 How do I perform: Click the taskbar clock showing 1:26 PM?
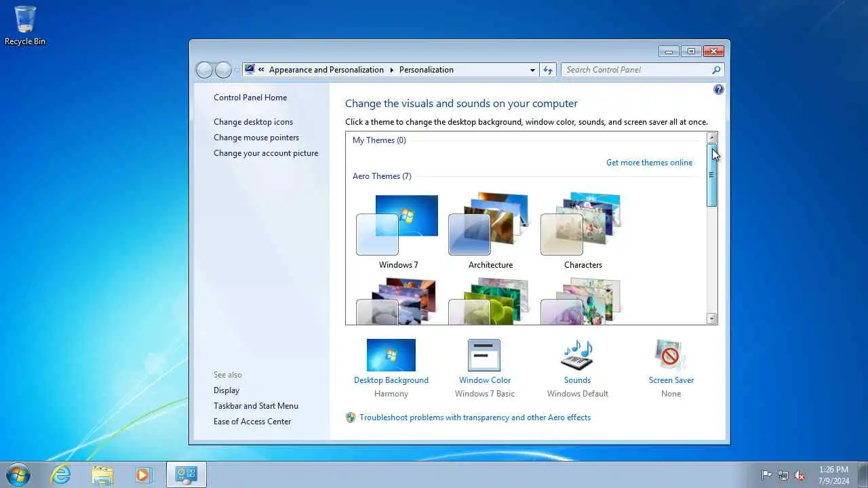pyautogui.click(x=833, y=475)
